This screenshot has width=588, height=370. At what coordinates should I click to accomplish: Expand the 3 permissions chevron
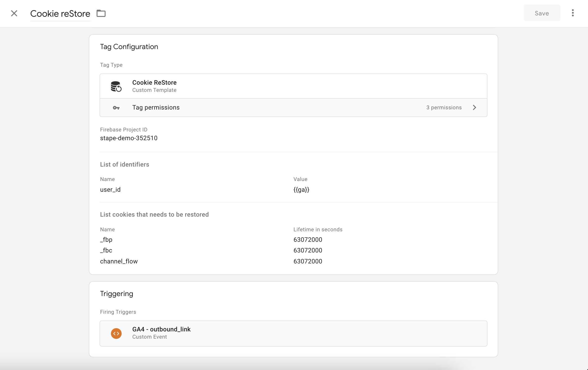[474, 107]
